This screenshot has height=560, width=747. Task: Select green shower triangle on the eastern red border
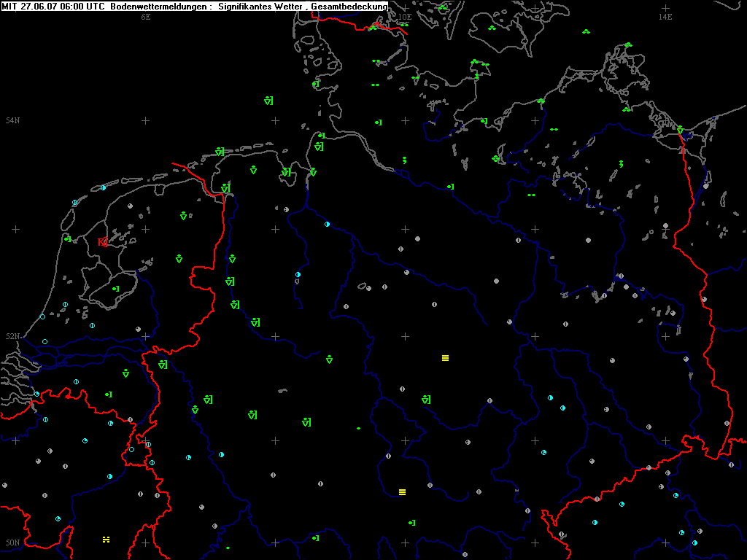pyautogui.click(x=680, y=130)
